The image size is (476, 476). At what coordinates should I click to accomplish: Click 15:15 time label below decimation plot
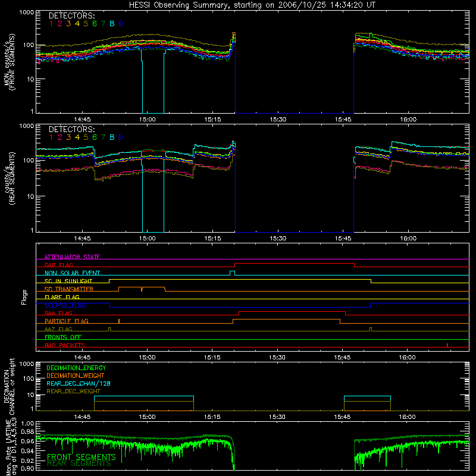pyautogui.click(x=212, y=417)
